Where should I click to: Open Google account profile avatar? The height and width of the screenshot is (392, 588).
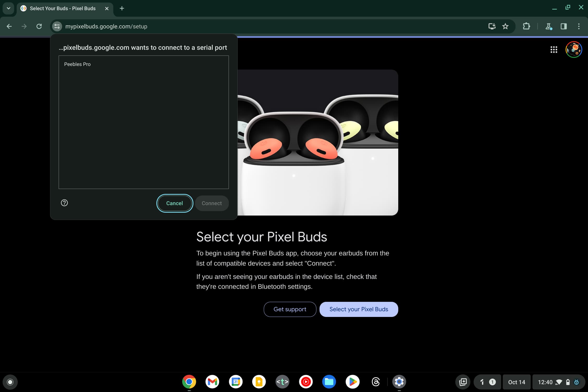[x=573, y=50]
